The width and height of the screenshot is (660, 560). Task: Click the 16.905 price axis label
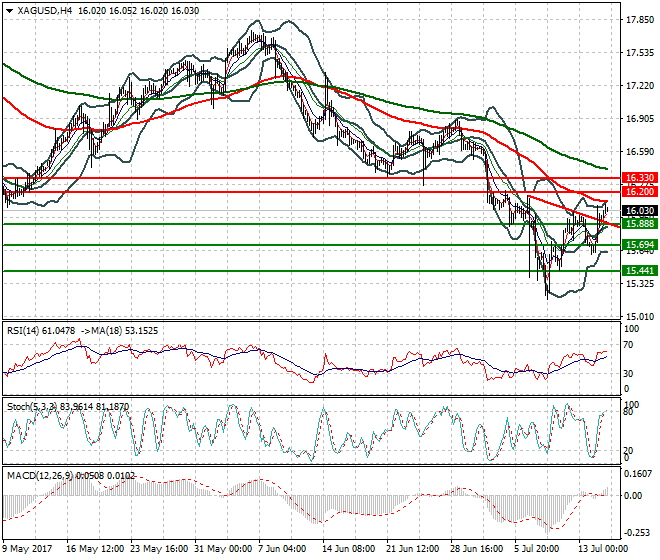click(x=640, y=119)
